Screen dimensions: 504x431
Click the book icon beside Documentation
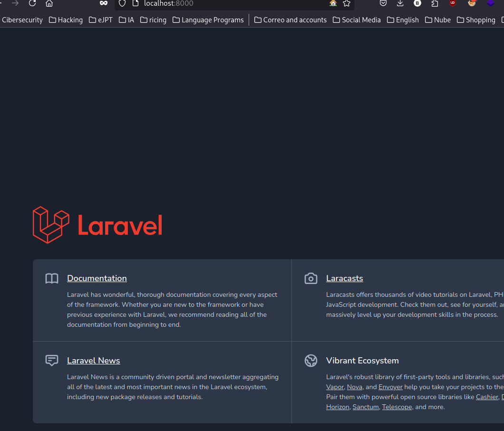pyautogui.click(x=52, y=278)
